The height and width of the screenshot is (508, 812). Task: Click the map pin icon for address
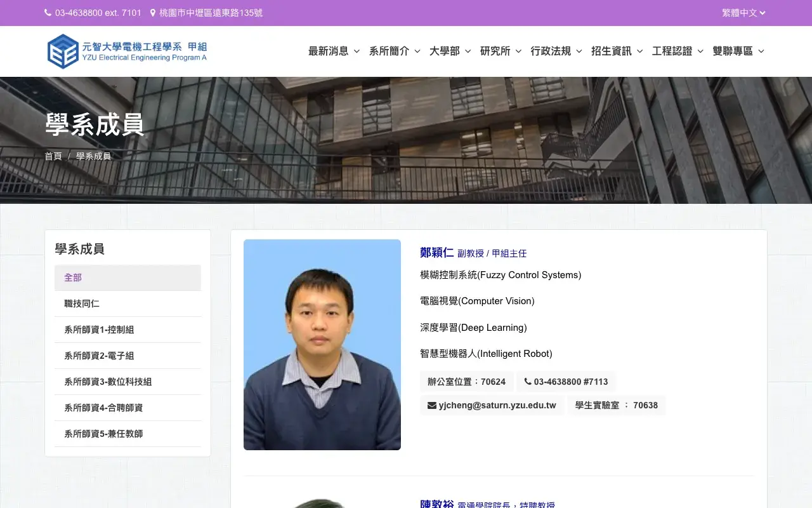coord(153,13)
